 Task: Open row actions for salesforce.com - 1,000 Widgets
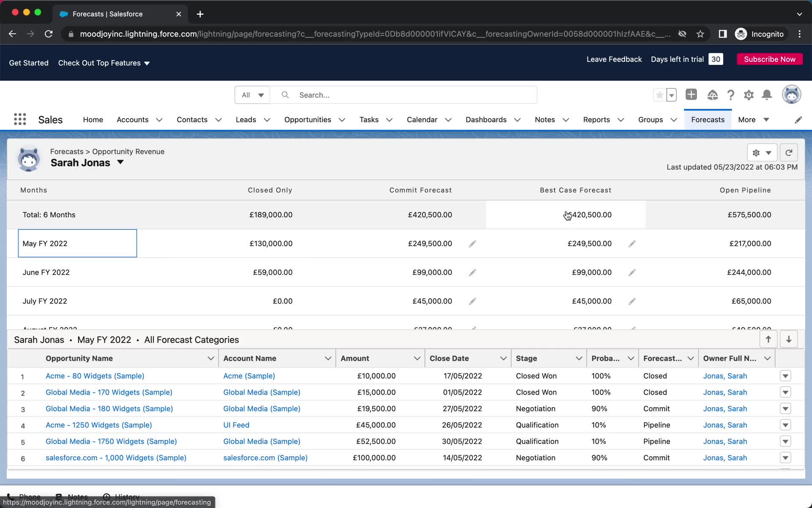tap(785, 458)
